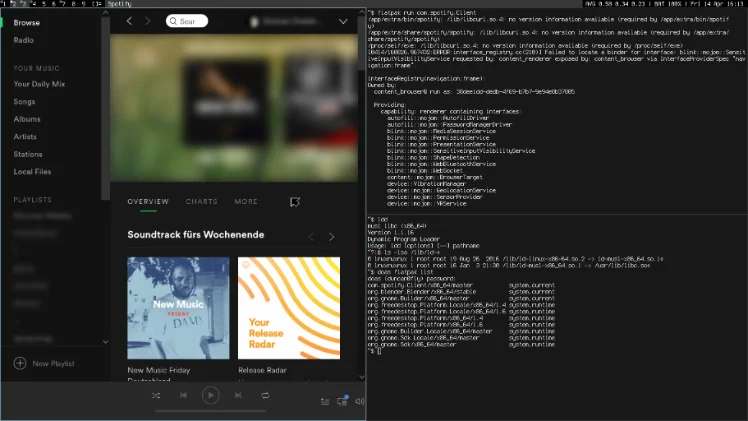Click the New Playlist plus icon

coord(20,363)
